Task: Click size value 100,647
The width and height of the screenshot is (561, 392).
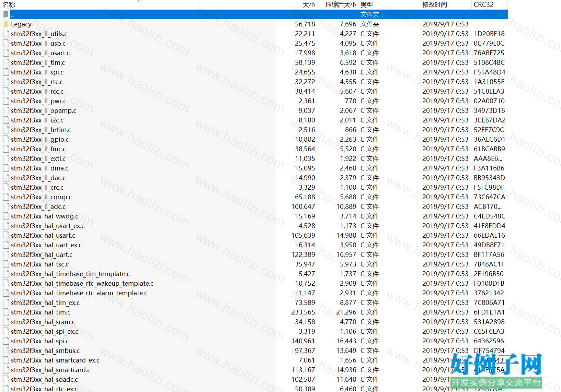Action: coord(303,206)
